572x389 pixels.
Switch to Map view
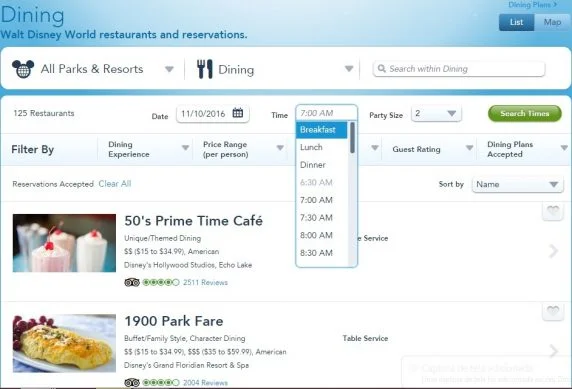pyautogui.click(x=552, y=22)
